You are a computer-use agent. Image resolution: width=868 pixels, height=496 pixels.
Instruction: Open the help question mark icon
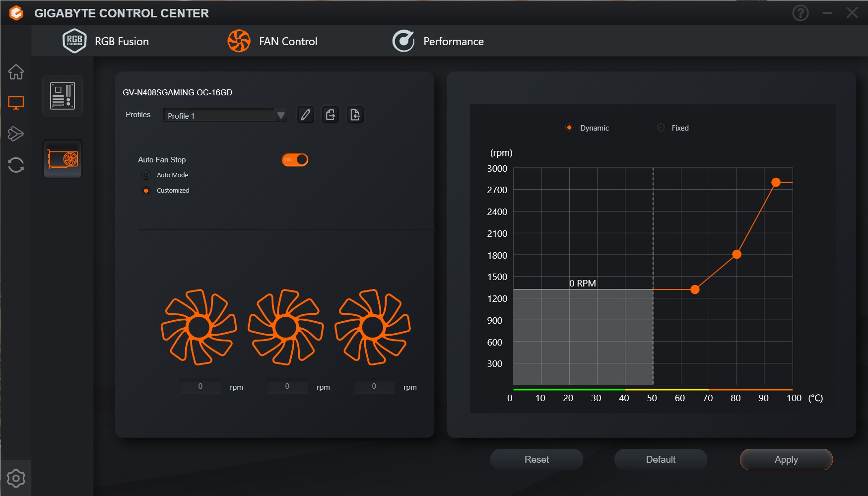pyautogui.click(x=800, y=13)
